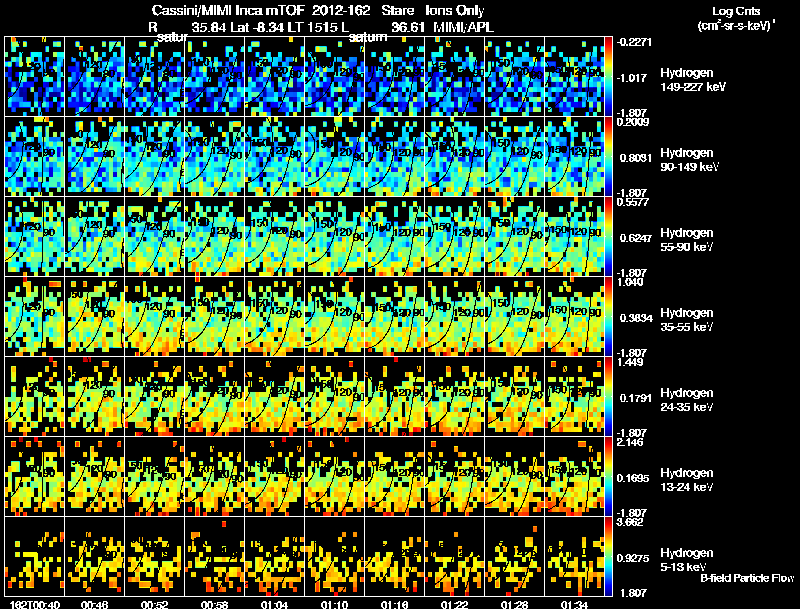The height and width of the screenshot is (609, 800).
Task: Click the 'Hydrogen 13-24 keV' row label
Action: pyautogui.click(x=687, y=480)
